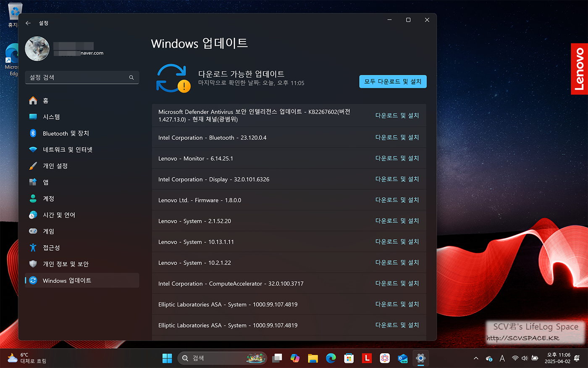The width and height of the screenshot is (588, 368).
Task: Click the Lenovo red logo badge on desktop
Action: pyautogui.click(x=579, y=69)
